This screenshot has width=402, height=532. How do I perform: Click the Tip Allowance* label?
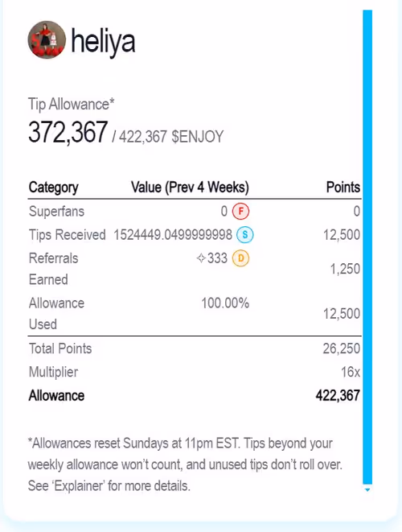pyautogui.click(x=72, y=104)
